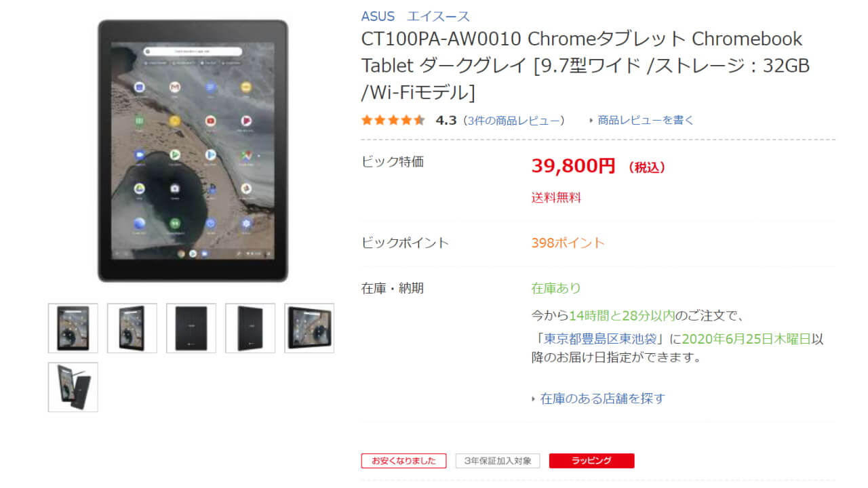The width and height of the screenshot is (868, 488).
Task: Select the first front-view tablet thumbnail
Action: click(73, 328)
